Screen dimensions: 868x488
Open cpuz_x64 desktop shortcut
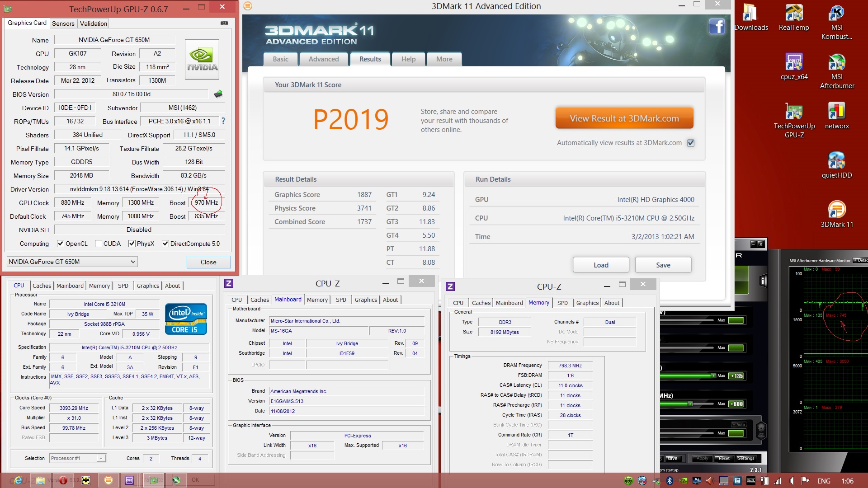(x=794, y=67)
